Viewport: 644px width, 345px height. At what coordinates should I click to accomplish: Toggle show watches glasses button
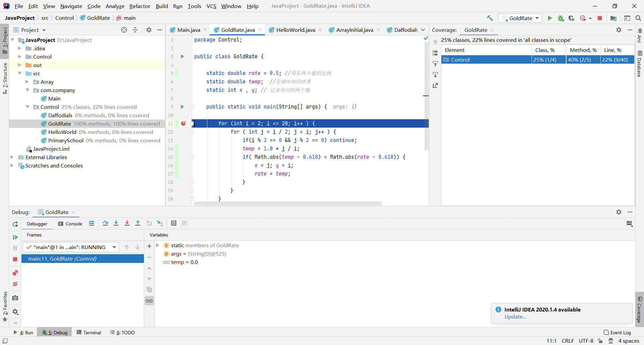tap(149, 301)
